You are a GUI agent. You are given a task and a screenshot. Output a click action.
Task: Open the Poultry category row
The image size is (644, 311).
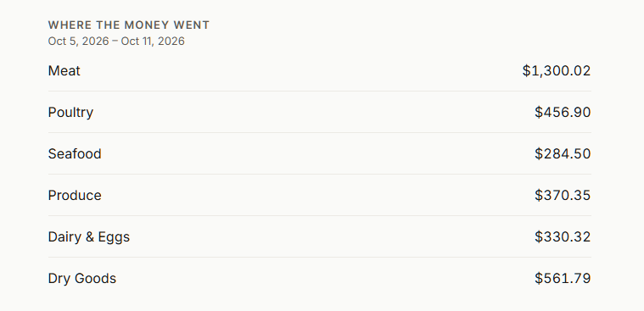[320, 112]
